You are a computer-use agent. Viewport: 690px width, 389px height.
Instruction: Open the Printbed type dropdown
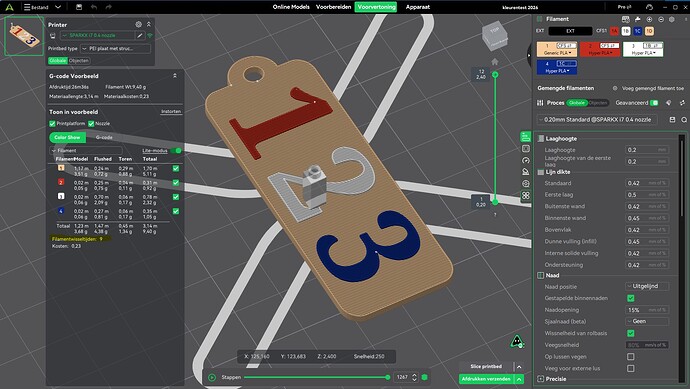pos(115,48)
